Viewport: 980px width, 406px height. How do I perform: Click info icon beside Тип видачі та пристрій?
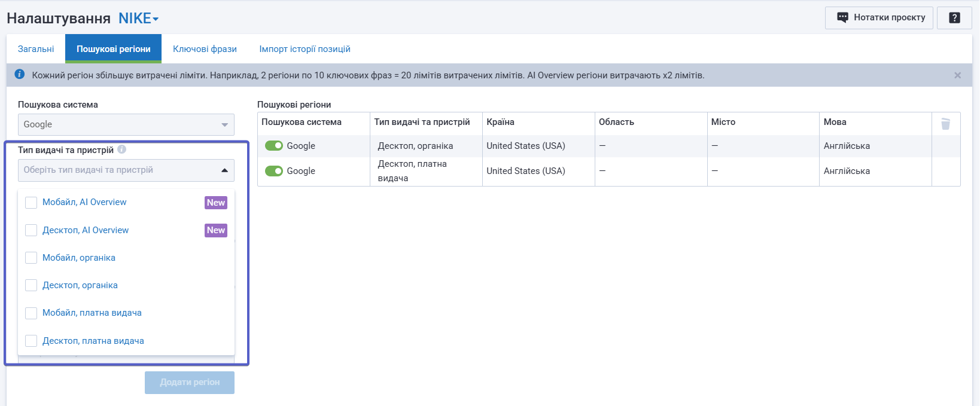122,149
